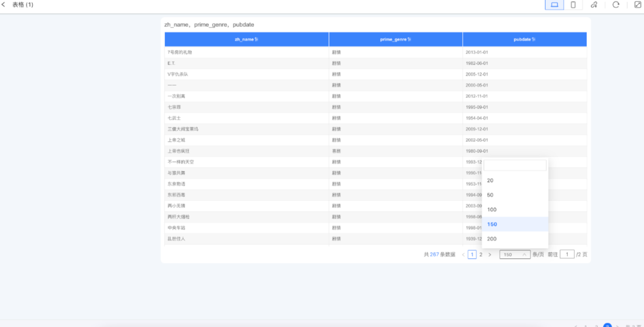Focus the 前往 page number input
This screenshot has width=644, height=327.
click(567, 255)
